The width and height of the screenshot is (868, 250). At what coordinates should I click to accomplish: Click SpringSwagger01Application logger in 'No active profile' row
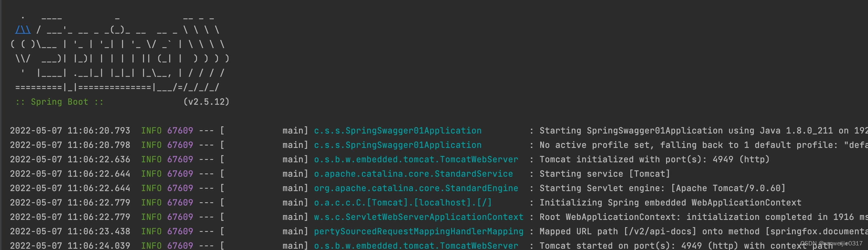coord(398,145)
